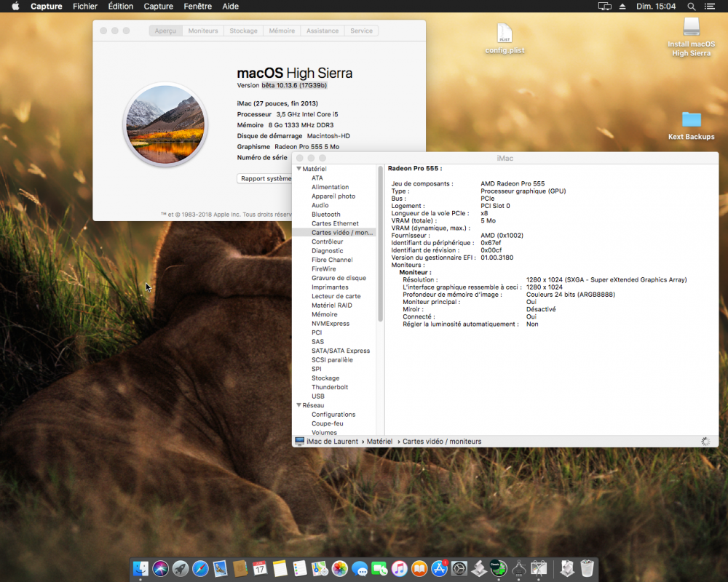Image resolution: width=728 pixels, height=582 pixels.
Task: Open iTunes music note icon in Dock
Action: coord(399,568)
